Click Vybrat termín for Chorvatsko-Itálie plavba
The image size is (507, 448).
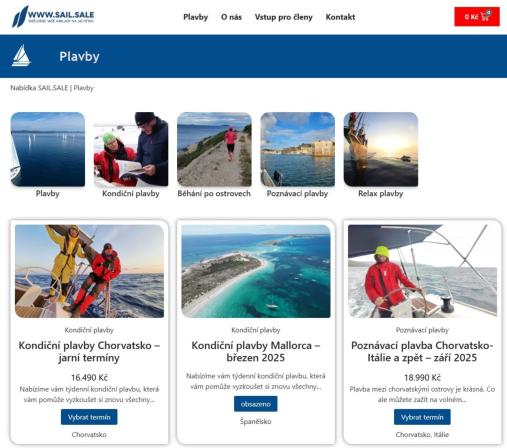(422, 417)
